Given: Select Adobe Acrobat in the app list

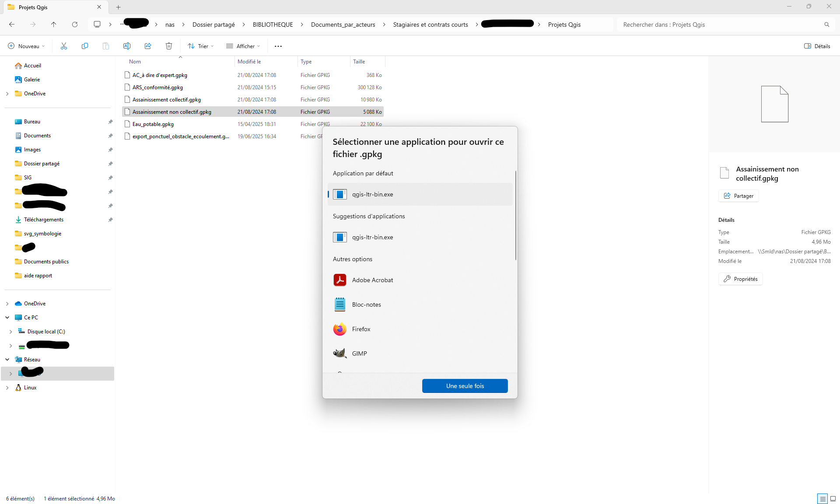Looking at the screenshot, I should point(372,280).
